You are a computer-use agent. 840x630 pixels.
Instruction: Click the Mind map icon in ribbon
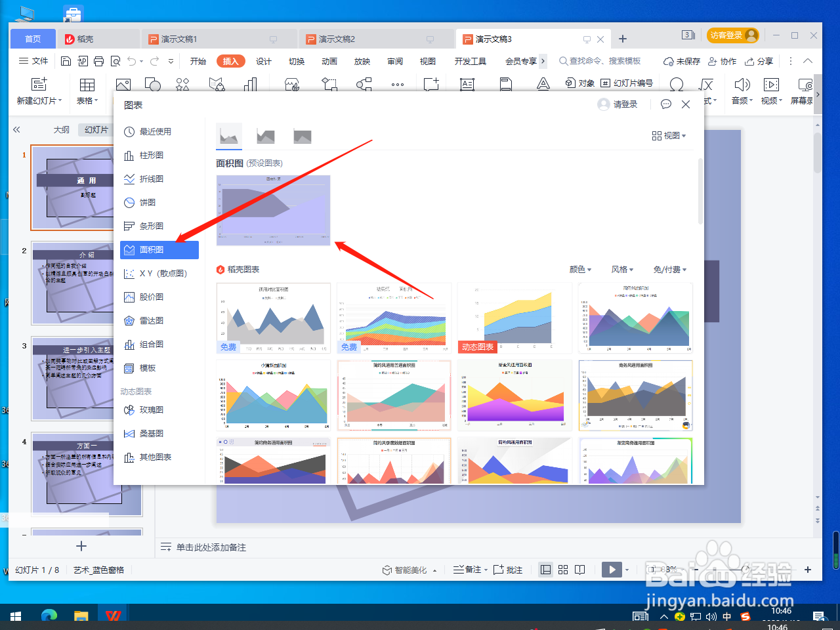pos(364,84)
